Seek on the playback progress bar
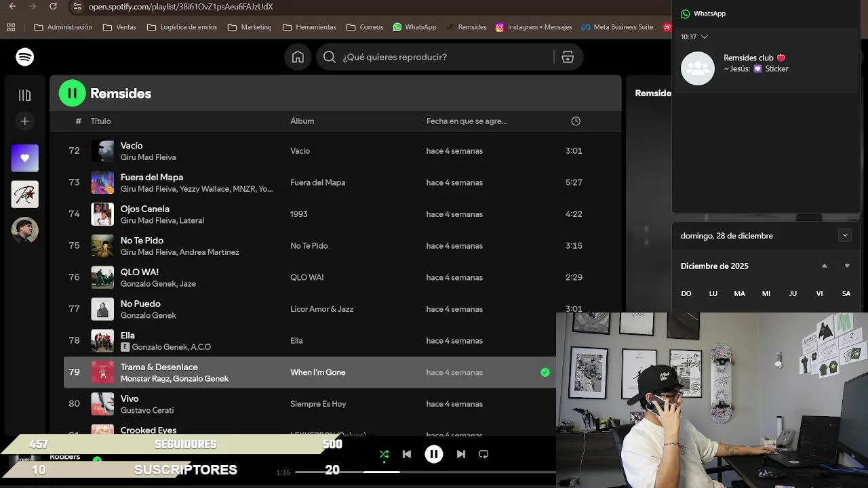The width and height of the screenshot is (868, 488). (426, 472)
